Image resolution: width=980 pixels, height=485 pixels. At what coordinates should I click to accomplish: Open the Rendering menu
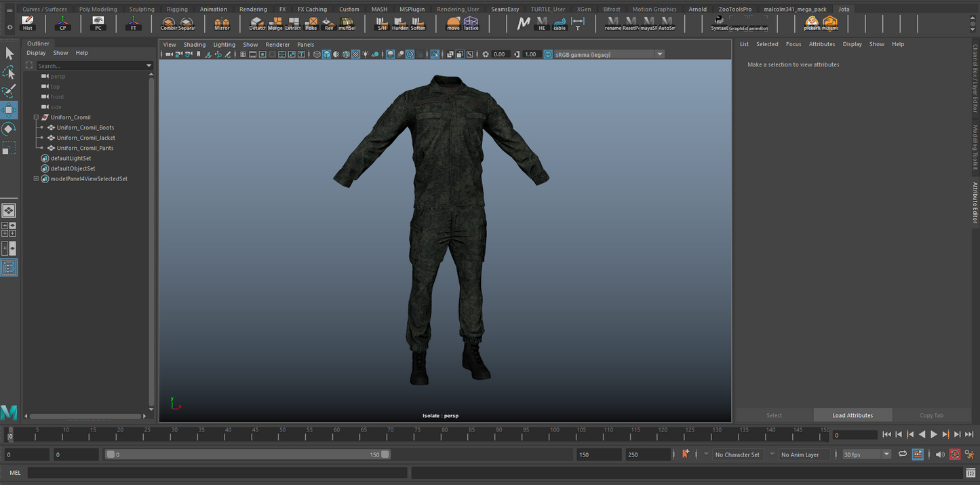pyautogui.click(x=253, y=9)
